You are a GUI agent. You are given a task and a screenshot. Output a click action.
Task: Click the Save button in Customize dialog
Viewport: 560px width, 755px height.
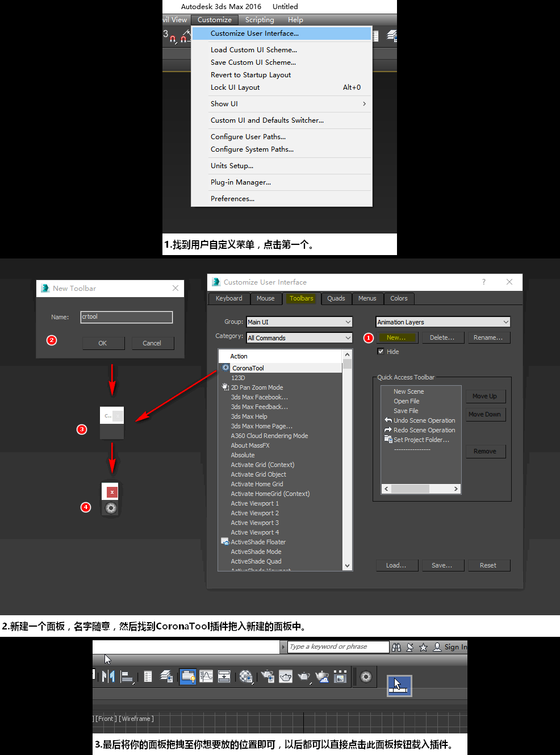(442, 565)
